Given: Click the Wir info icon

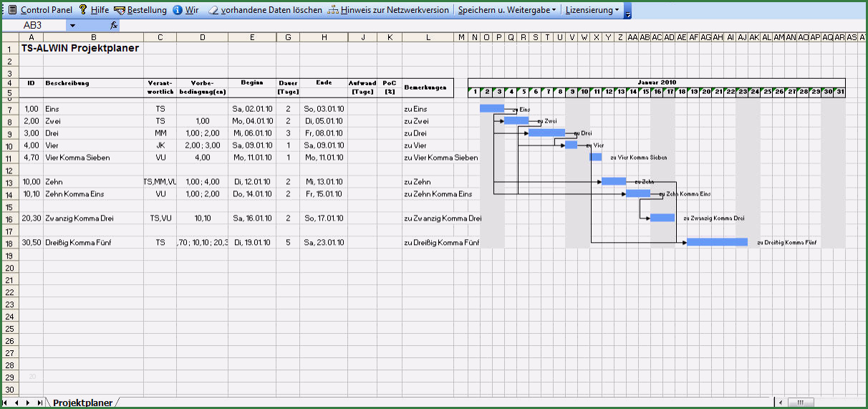Looking at the screenshot, I should coord(177,10).
